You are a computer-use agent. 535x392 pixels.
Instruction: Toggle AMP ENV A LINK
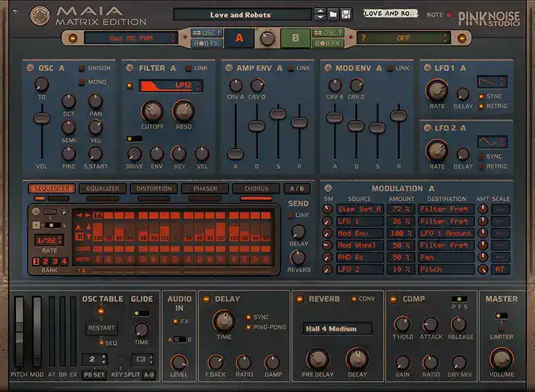(291, 68)
